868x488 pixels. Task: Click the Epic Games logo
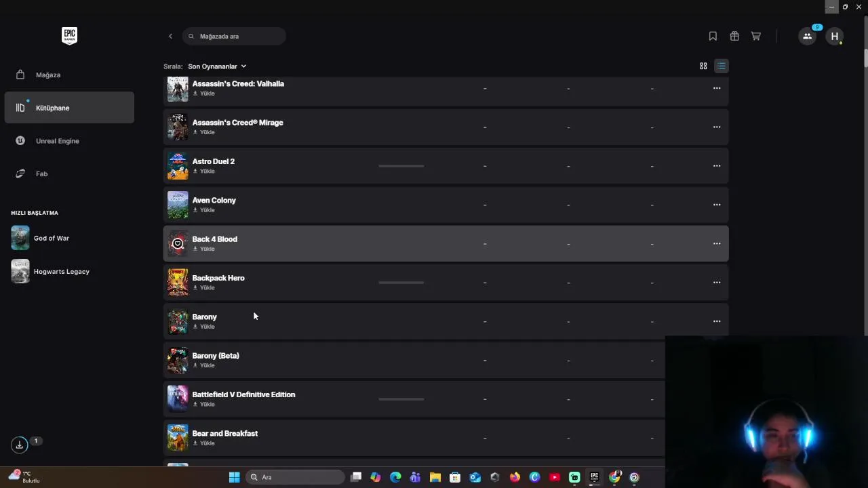coord(69,36)
